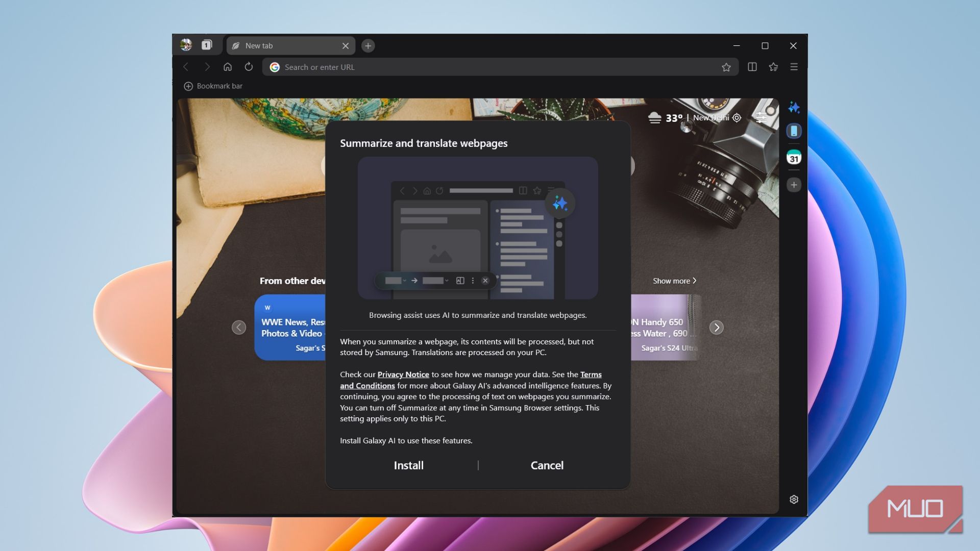The image size is (980, 551).
Task: Minimize the browser window
Action: (x=737, y=46)
